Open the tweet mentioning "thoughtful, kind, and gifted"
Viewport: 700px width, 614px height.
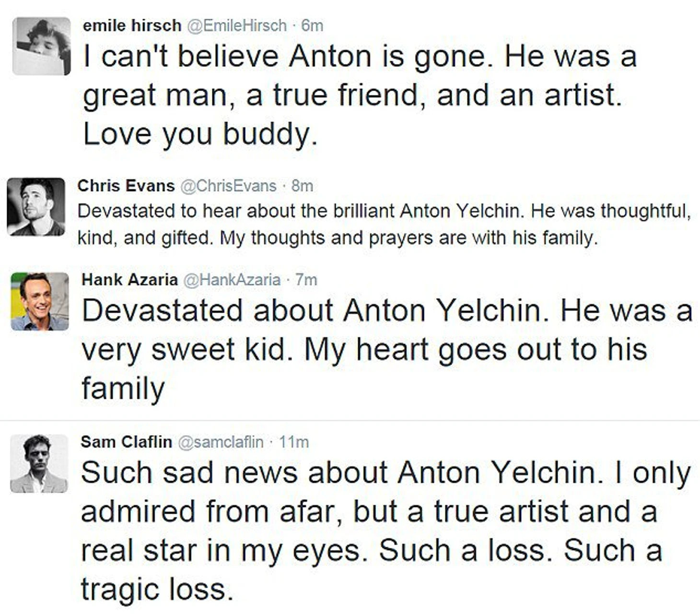click(384, 224)
